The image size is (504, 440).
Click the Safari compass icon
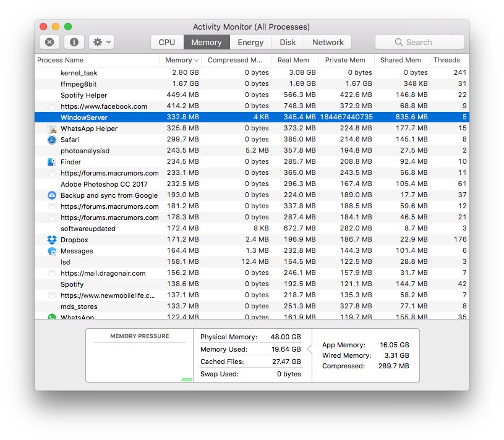(52, 140)
